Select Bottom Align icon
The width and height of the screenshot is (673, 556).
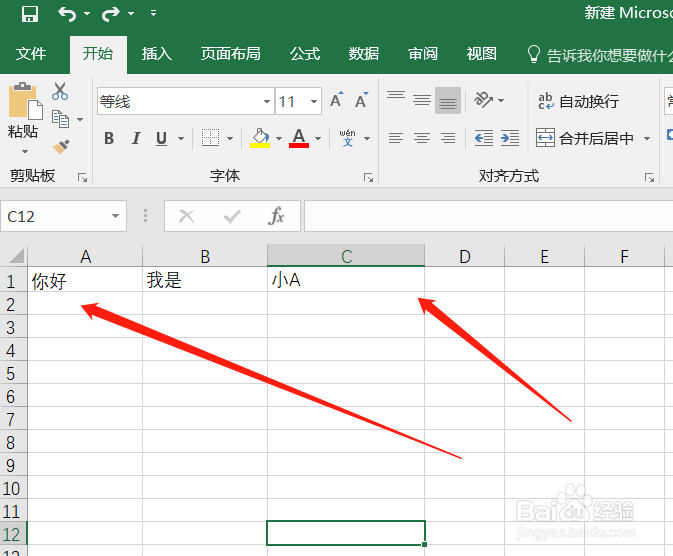[448, 100]
